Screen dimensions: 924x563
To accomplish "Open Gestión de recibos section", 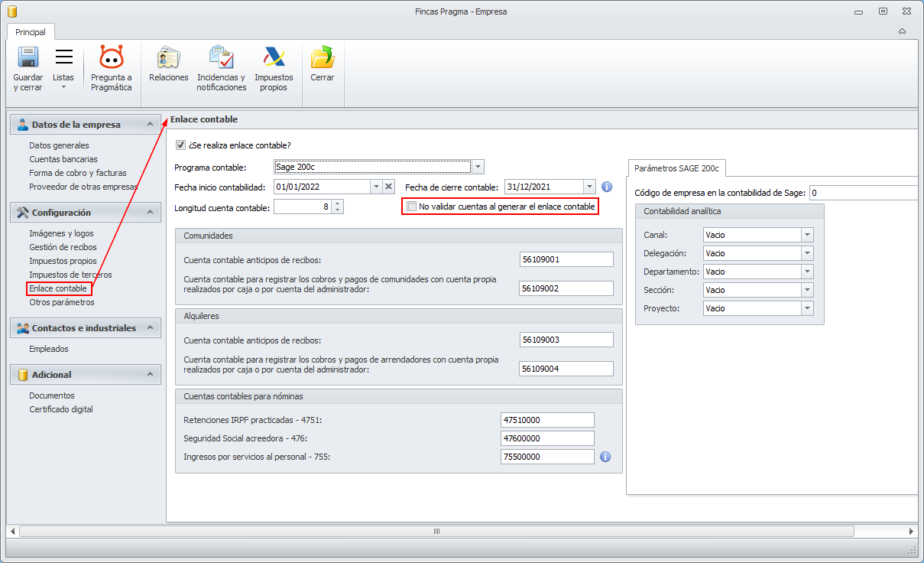I will click(x=63, y=247).
